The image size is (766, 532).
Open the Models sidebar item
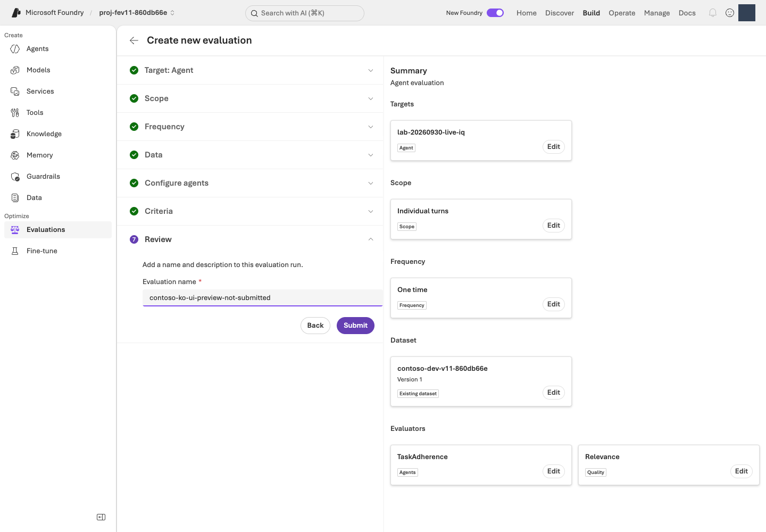coord(58,70)
